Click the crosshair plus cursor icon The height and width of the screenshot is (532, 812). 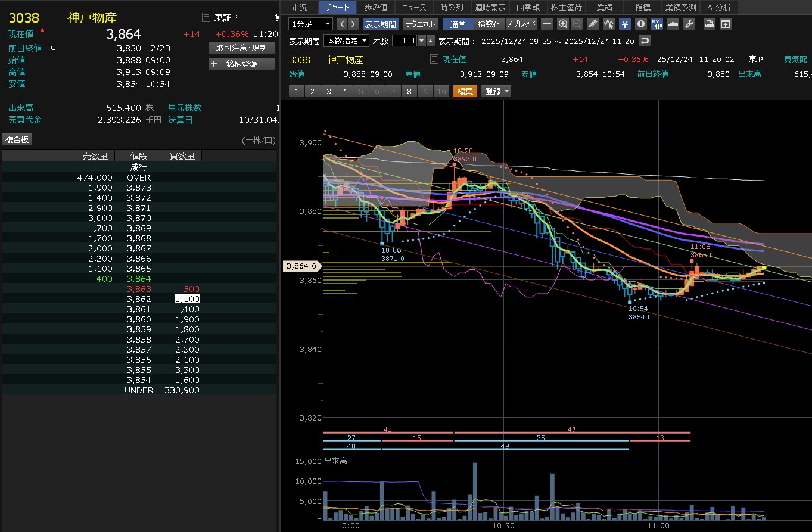547,24
